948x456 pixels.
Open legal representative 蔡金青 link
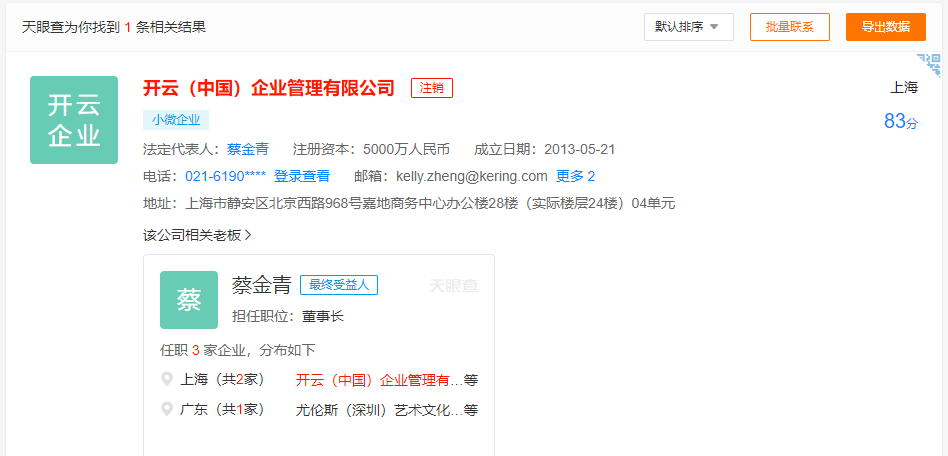(x=248, y=149)
